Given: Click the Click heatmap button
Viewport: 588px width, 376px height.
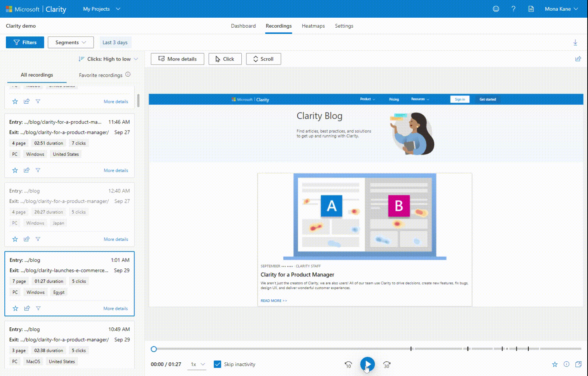Looking at the screenshot, I should click(x=225, y=59).
